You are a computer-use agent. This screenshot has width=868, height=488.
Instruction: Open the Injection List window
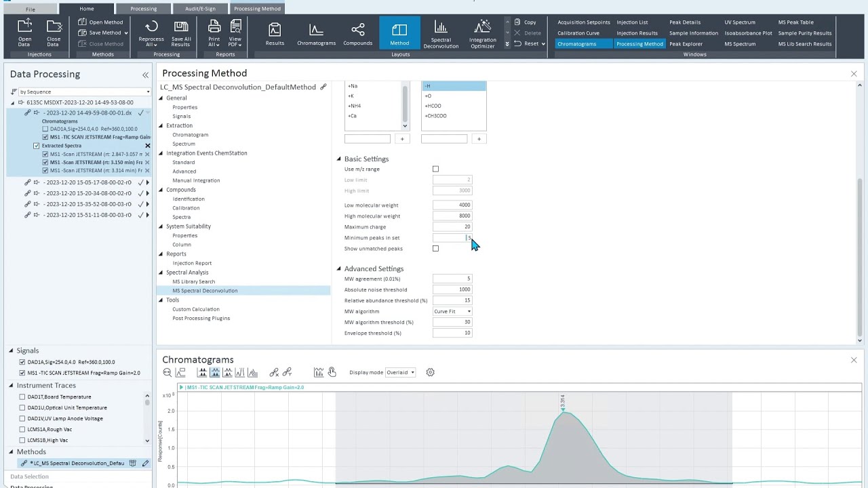coord(632,22)
